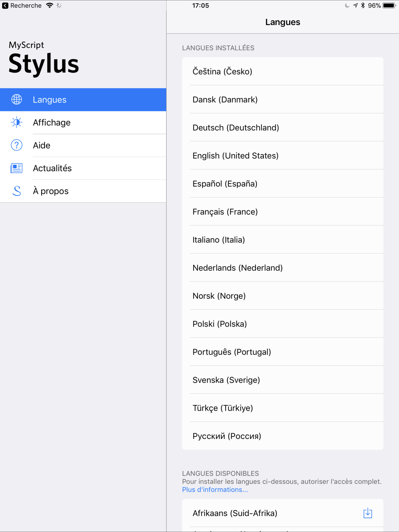Viewport: 399px width, 532px height.
Task: Tap the battery icon in status bar
Action: tap(389, 5)
